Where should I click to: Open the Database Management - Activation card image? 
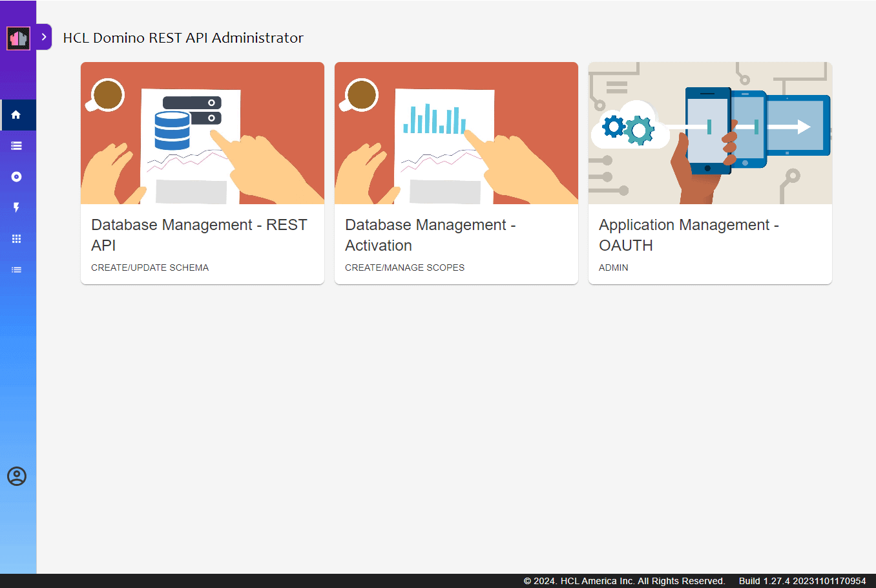(456, 133)
